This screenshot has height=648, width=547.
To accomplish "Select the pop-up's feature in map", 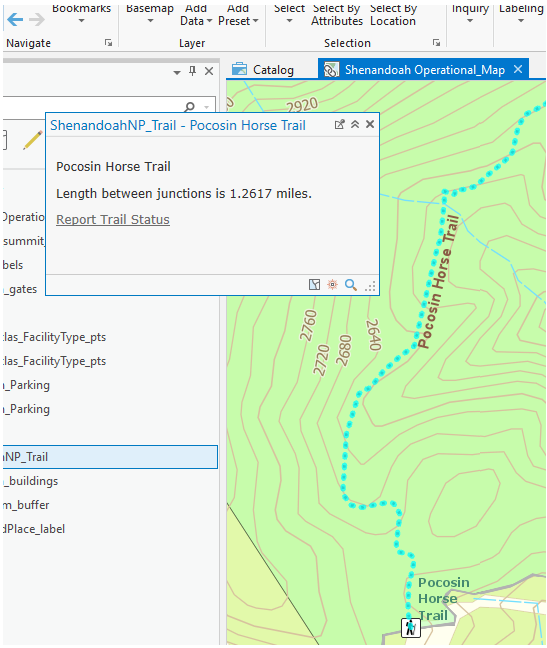I will point(314,284).
